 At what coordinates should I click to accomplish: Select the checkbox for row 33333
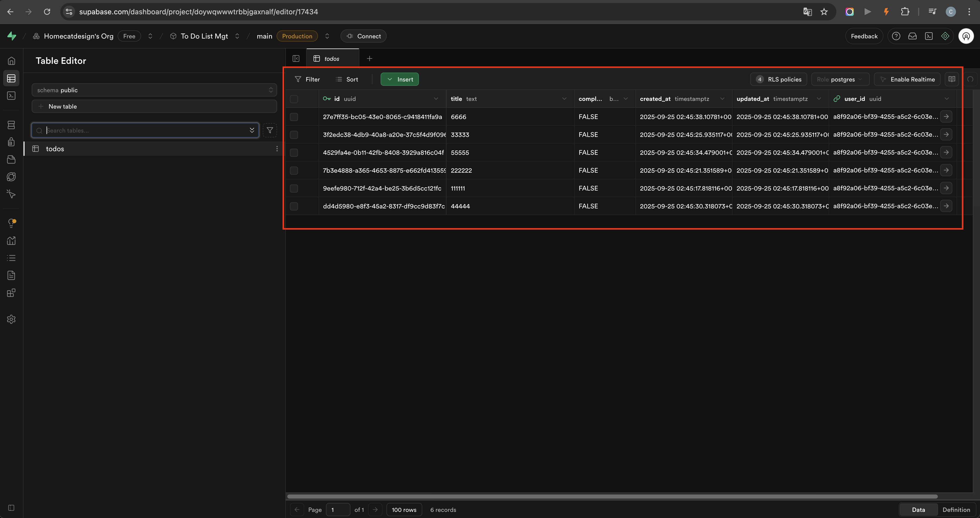[294, 135]
